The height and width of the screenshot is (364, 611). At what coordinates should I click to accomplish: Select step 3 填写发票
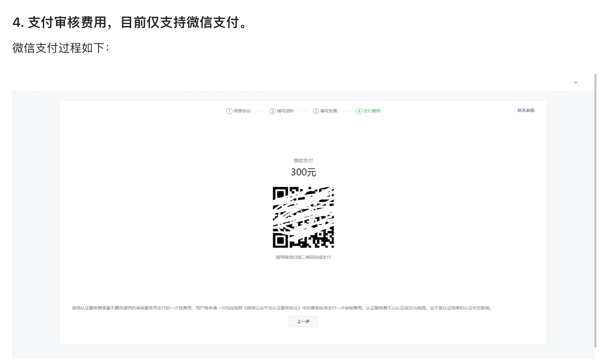click(x=325, y=111)
